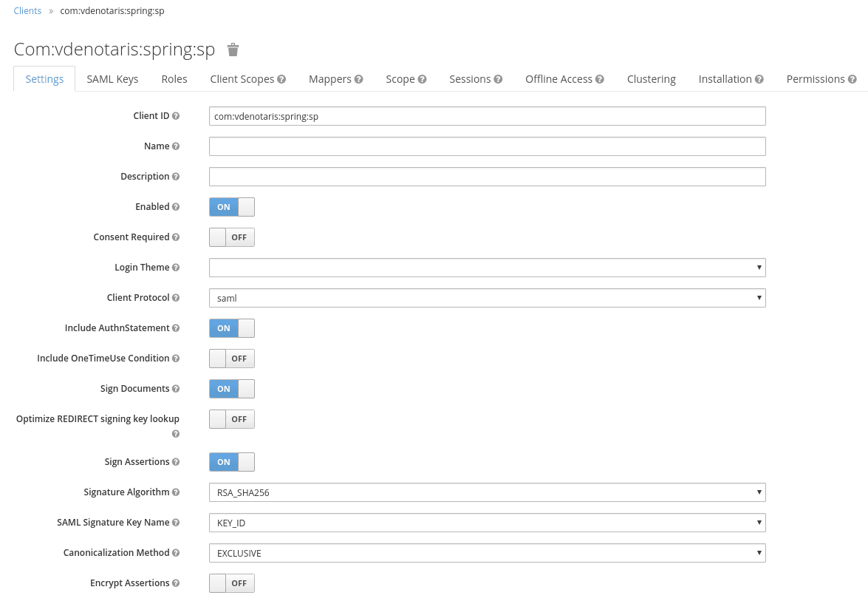Click help icon next to Encrypt Assertions
868x601 pixels.
pyautogui.click(x=176, y=583)
